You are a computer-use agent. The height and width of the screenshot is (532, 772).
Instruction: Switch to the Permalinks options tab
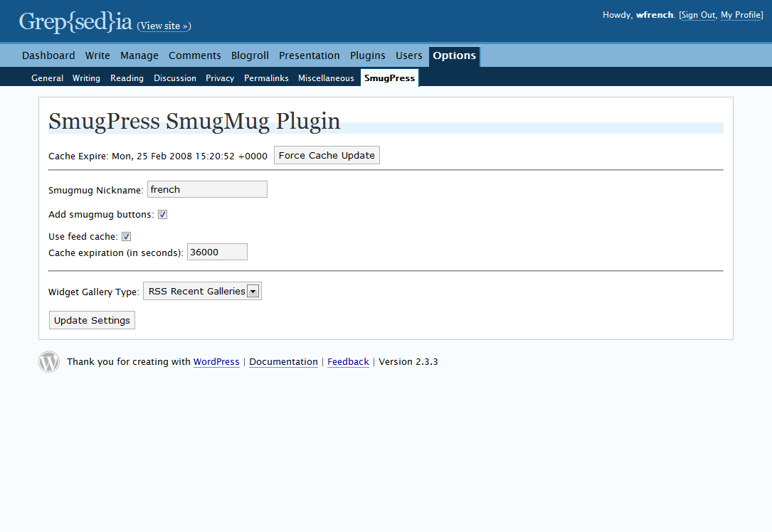266,78
